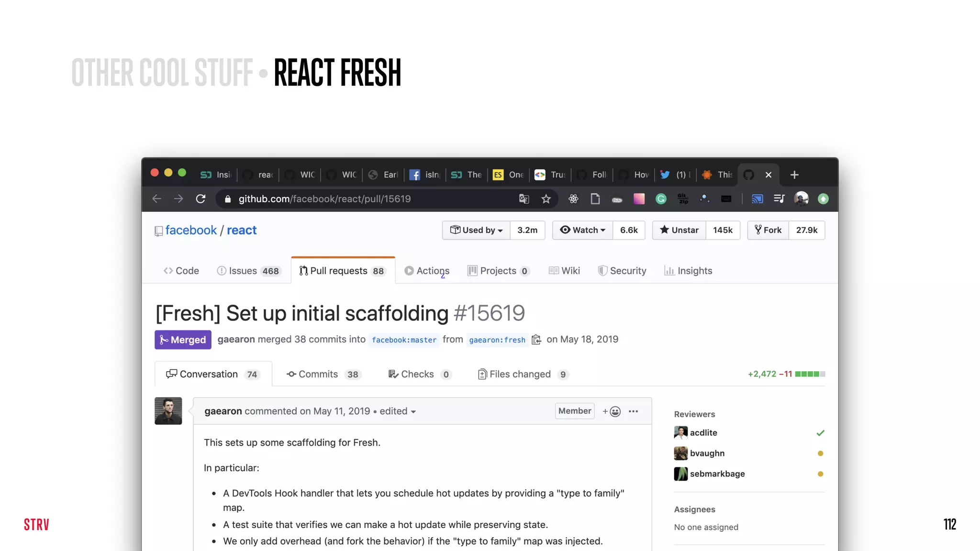
Task: Open the Used by dropdown
Action: pyautogui.click(x=476, y=230)
